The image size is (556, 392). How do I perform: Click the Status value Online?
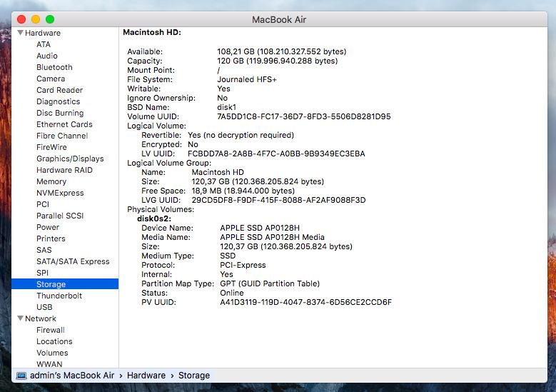coord(232,293)
